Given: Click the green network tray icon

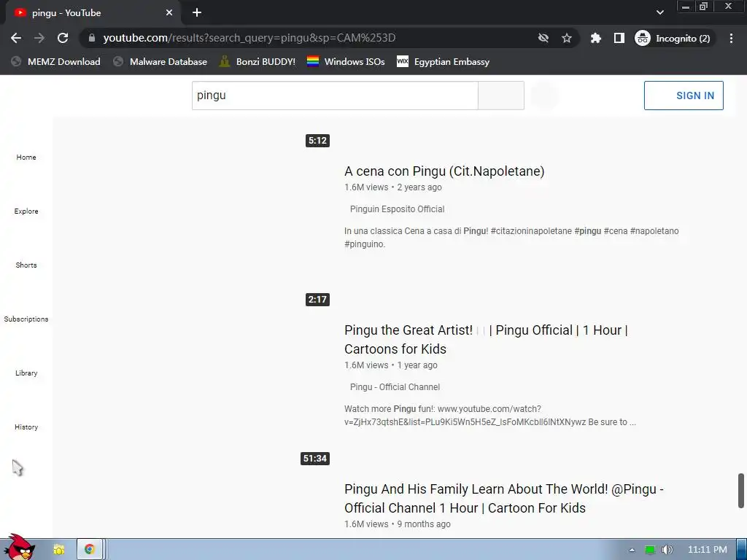Looking at the screenshot, I should [649, 550].
